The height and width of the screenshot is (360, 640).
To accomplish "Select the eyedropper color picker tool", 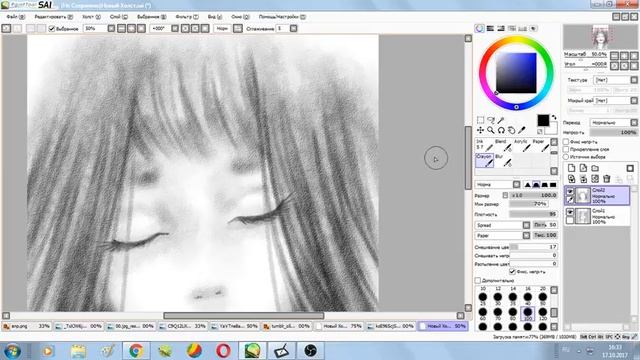I will click(x=522, y=130).
